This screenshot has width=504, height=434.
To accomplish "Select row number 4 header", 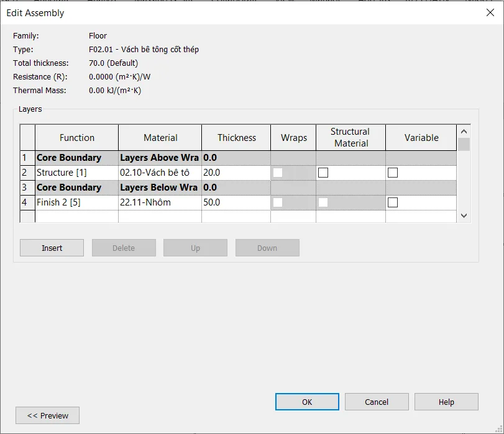I will [27, 202].
